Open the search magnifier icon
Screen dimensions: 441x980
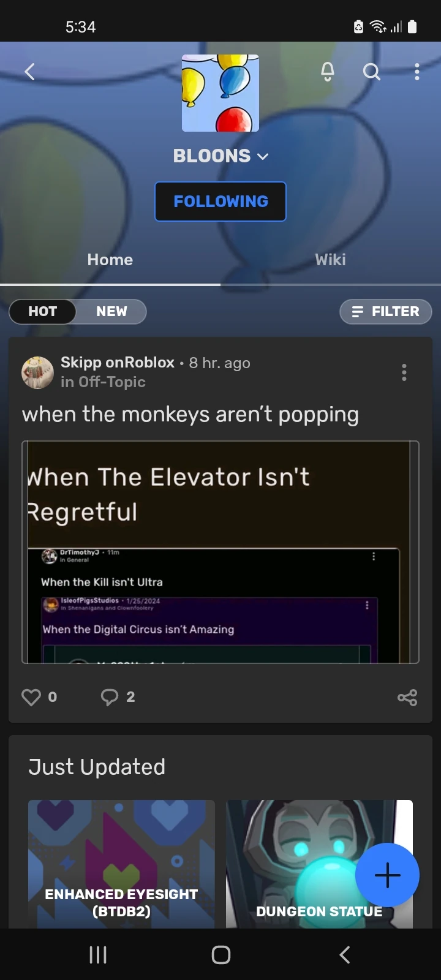click(x=371, y=72)
